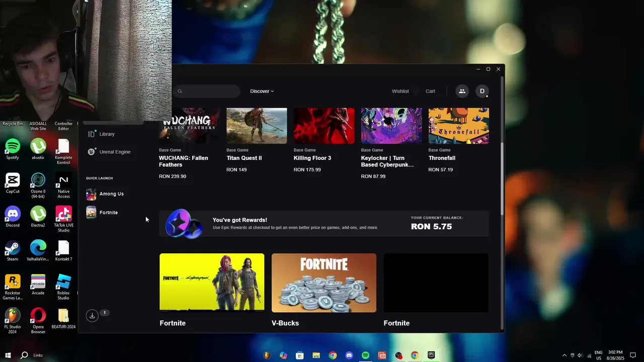
Task: Open the Arcade desktop shortcut
Action: pos(38,285)
